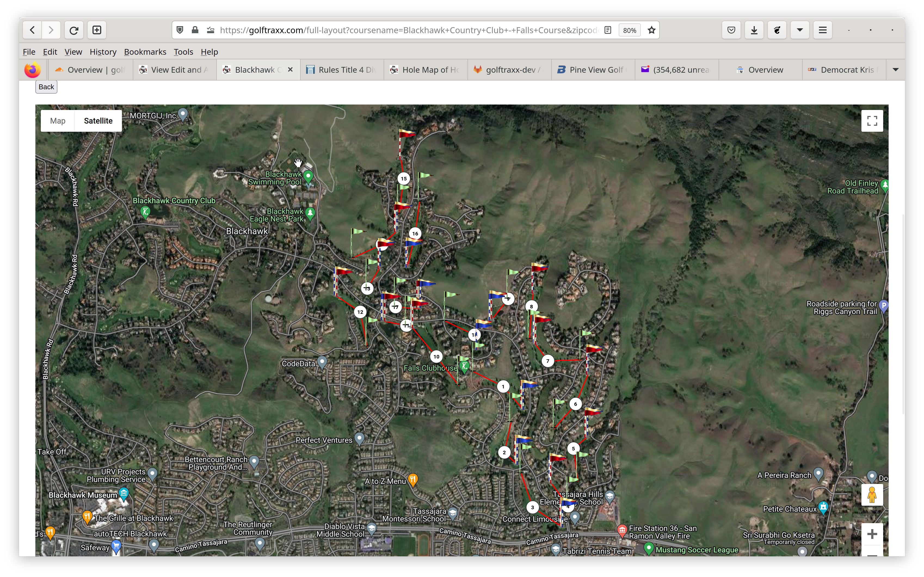The width and height of the screenshot is (924, 577).
Task: Open the Pocket save icon
Action: 731,30
